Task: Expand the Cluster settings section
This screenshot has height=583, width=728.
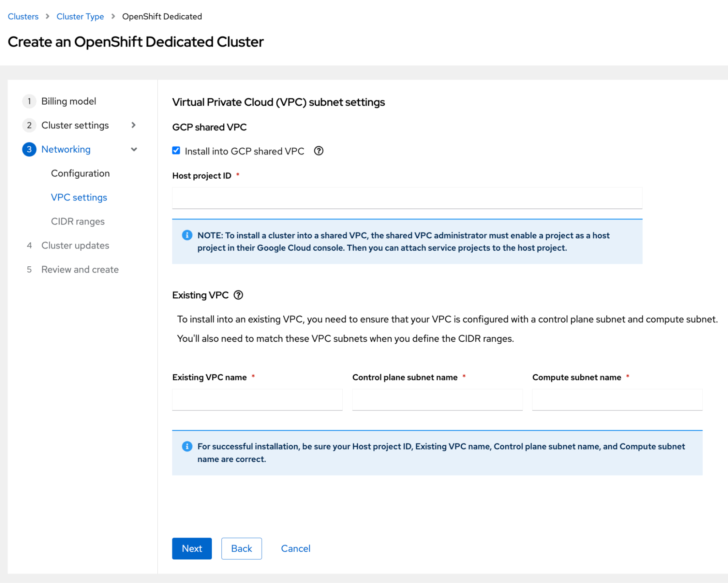Action: point(134,125)
